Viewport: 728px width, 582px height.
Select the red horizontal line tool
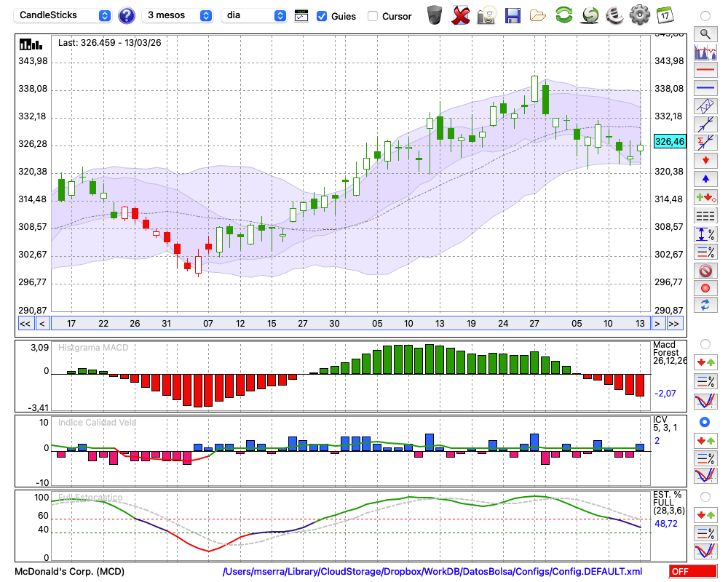tap(705, 70)
